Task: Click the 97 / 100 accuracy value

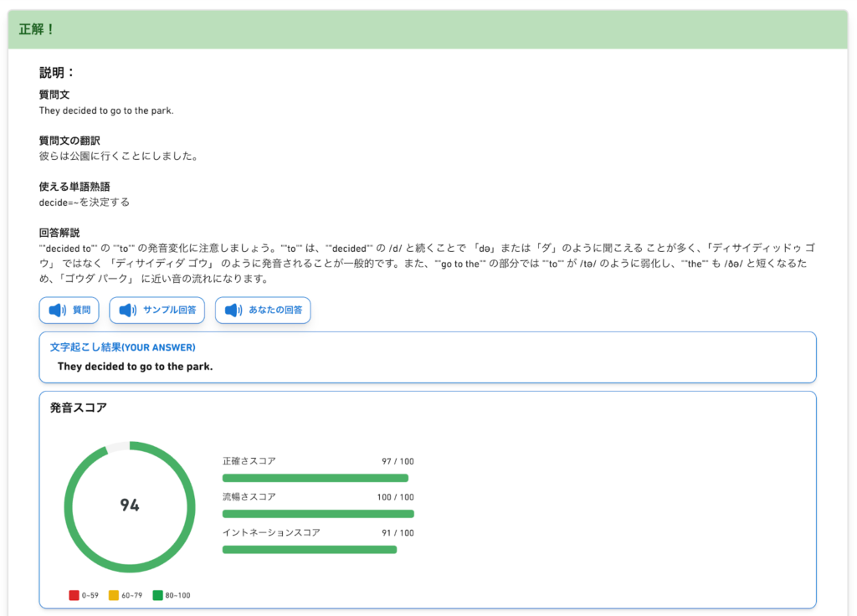Action: [398, 461]
